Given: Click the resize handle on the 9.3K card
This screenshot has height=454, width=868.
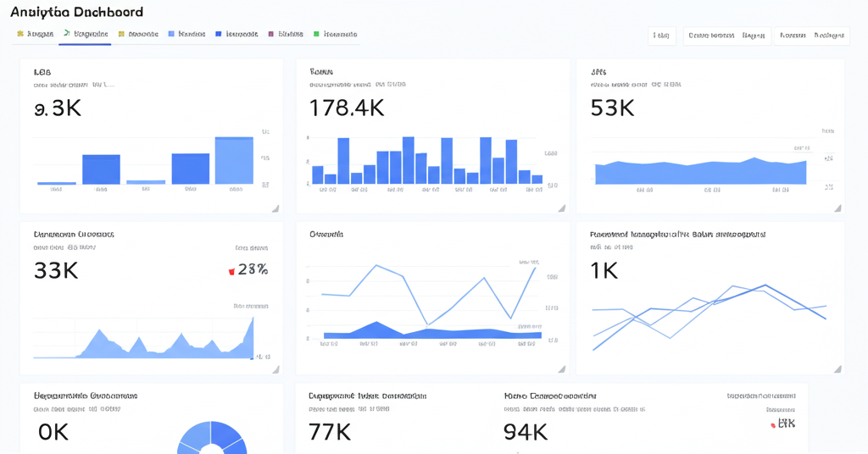Looking at the screenshot, I should click(x=275, y=208).
